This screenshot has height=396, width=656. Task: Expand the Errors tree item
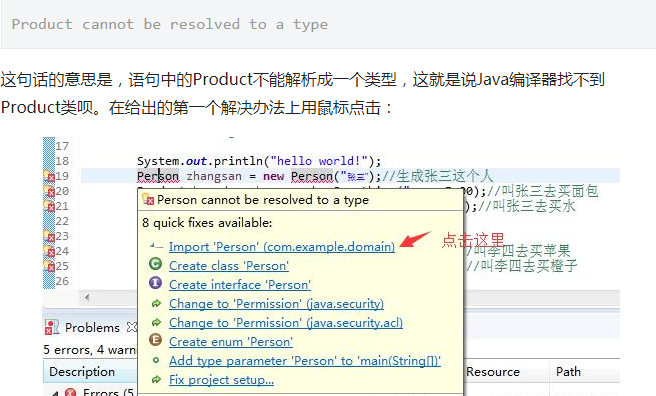coord(55,393)
